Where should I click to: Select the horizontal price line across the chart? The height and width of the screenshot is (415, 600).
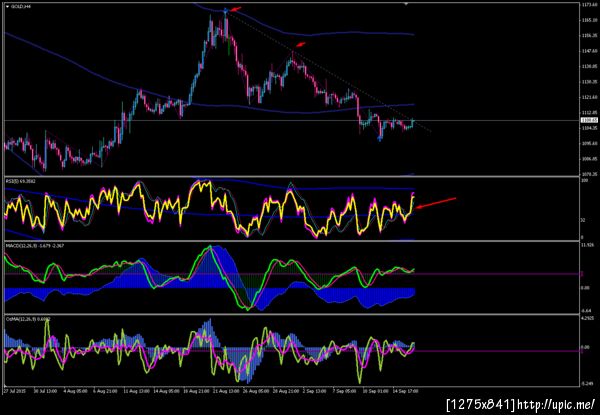(x=291, y=120)
